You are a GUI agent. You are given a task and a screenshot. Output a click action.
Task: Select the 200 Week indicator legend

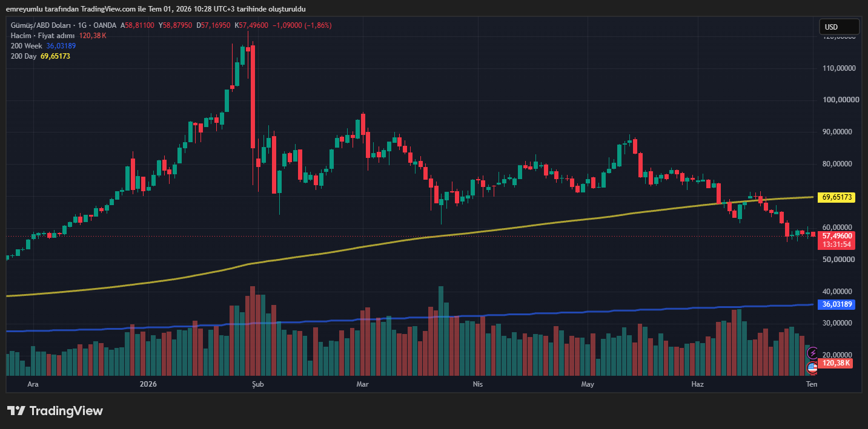[x=27, y=46]
